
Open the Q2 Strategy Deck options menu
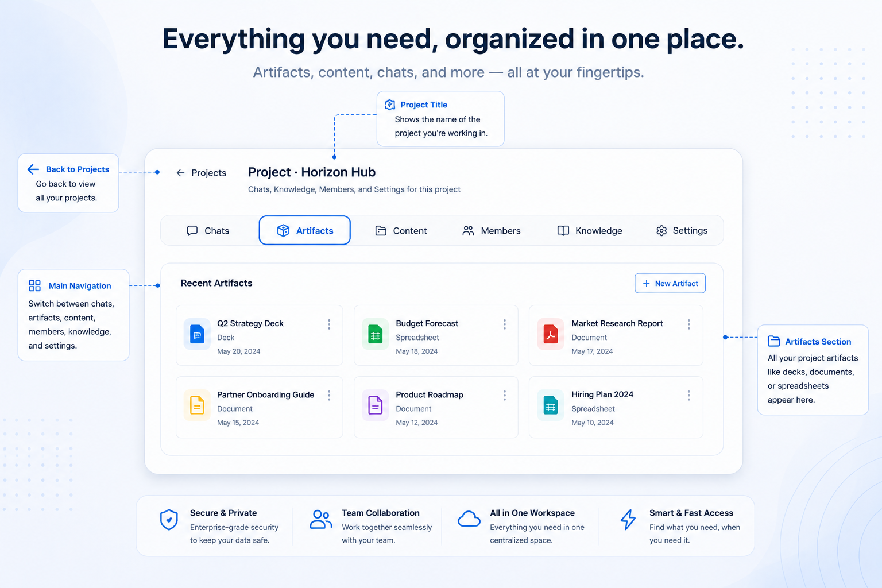point(329,324)
